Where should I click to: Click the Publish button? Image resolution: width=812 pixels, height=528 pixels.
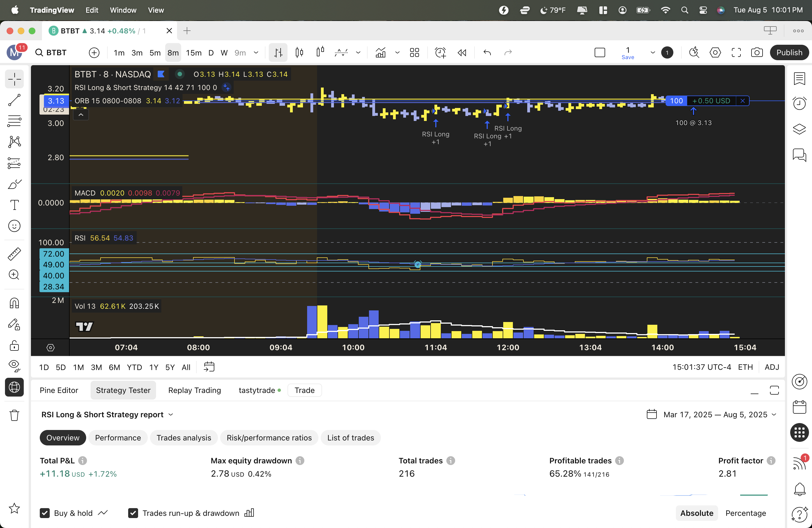tap(789, 52)
